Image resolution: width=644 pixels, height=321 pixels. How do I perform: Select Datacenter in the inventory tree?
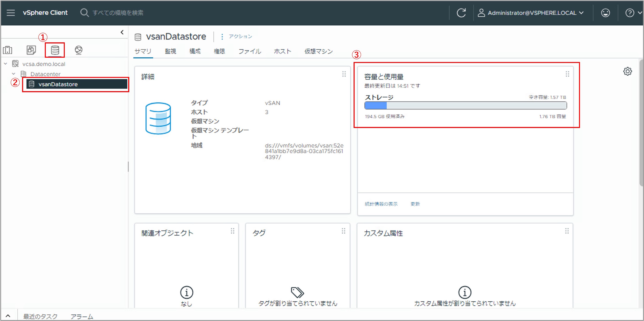pos(45,74)
